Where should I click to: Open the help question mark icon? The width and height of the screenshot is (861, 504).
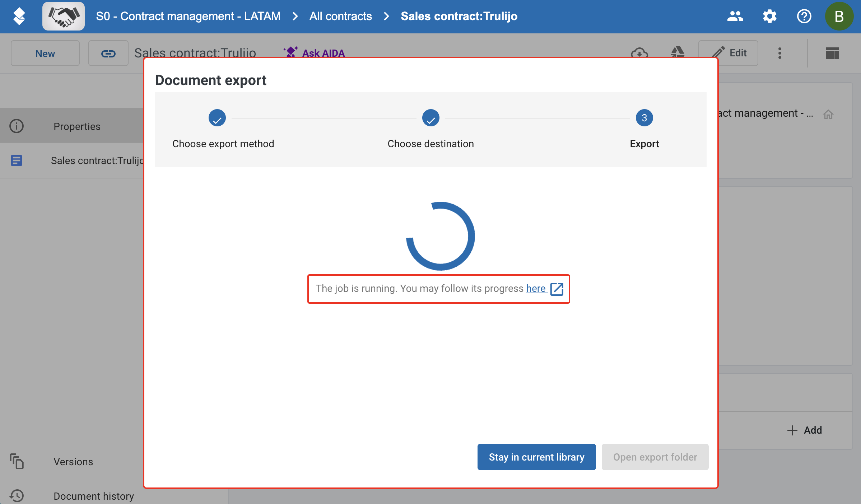point(804,16)
